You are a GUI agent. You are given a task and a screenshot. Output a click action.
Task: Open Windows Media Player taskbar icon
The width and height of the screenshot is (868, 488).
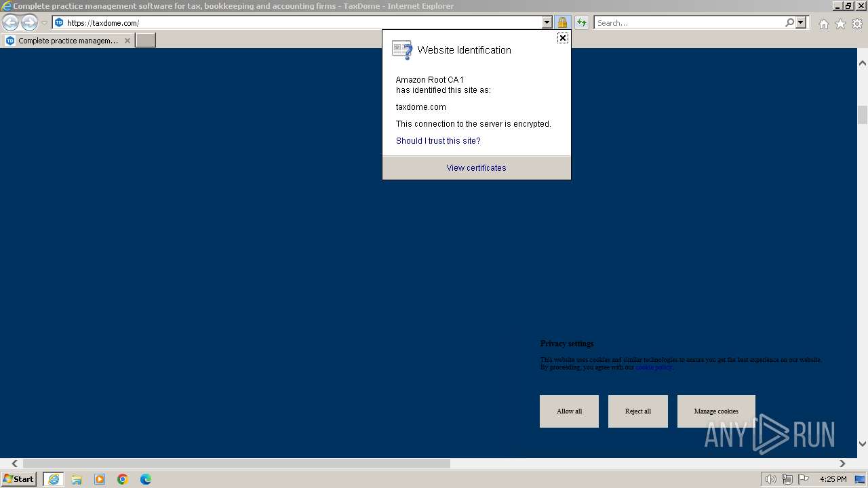coord(100,479)
